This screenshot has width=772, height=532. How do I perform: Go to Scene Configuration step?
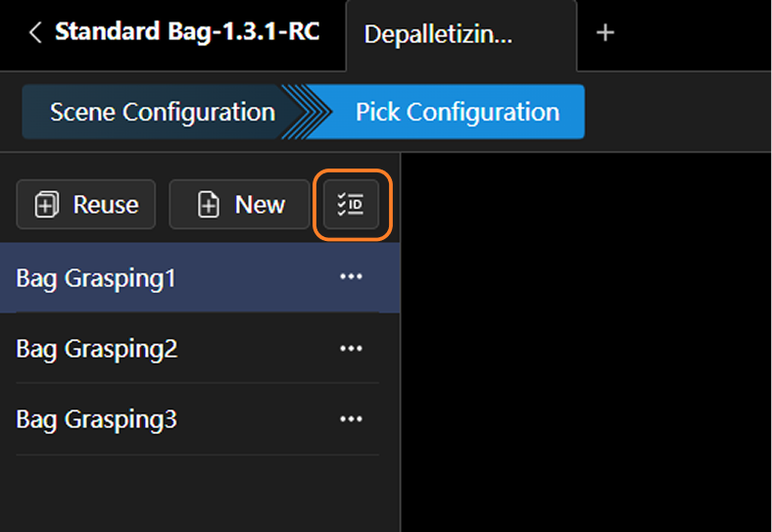click(162, 112)
